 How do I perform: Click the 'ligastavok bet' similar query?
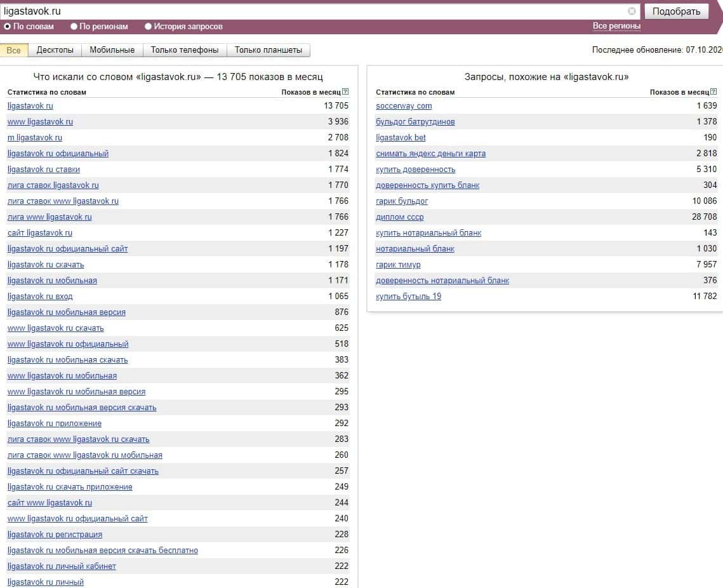401,138
